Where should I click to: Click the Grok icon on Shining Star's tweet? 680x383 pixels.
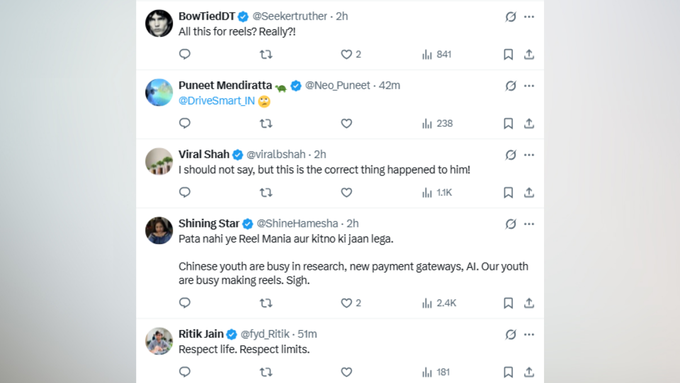coord(510,224)
